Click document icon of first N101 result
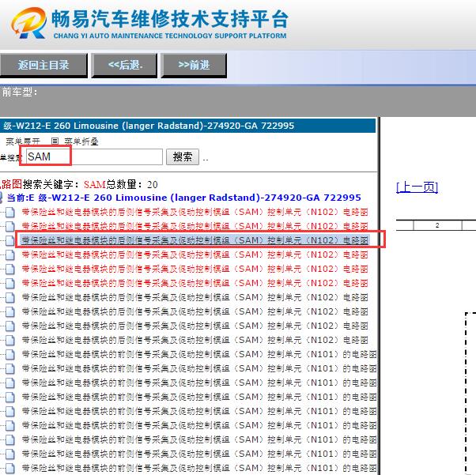Image resolution: width=476 pixels, height=475 pixels. (x=10, y=355)
